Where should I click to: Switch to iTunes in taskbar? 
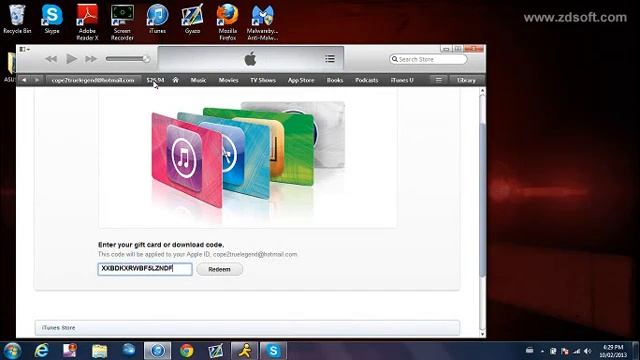tap(158, 351)
